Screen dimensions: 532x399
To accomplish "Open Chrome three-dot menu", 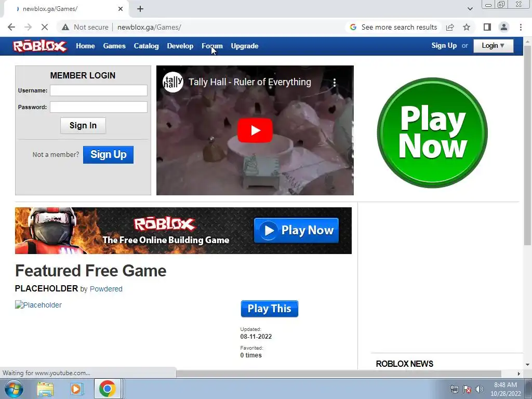I will coord(521,27).
